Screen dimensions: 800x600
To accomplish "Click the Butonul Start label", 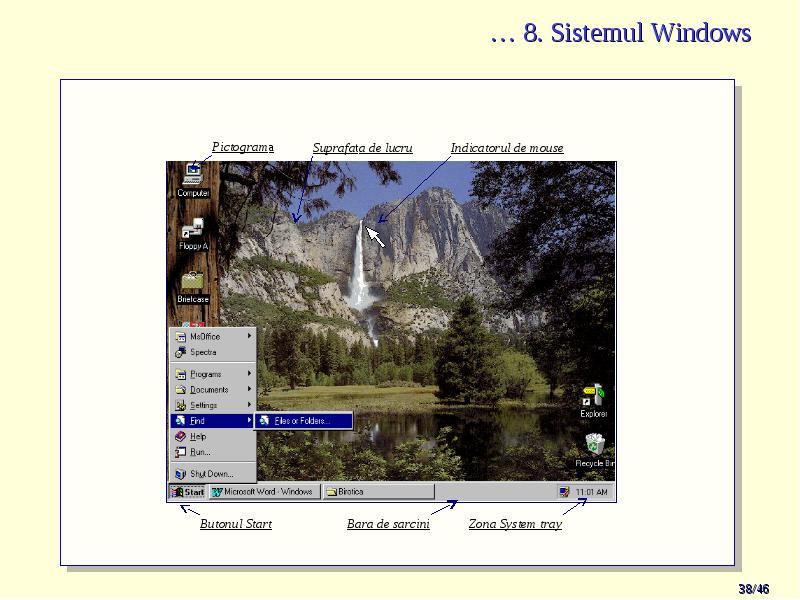I will 236,524.
